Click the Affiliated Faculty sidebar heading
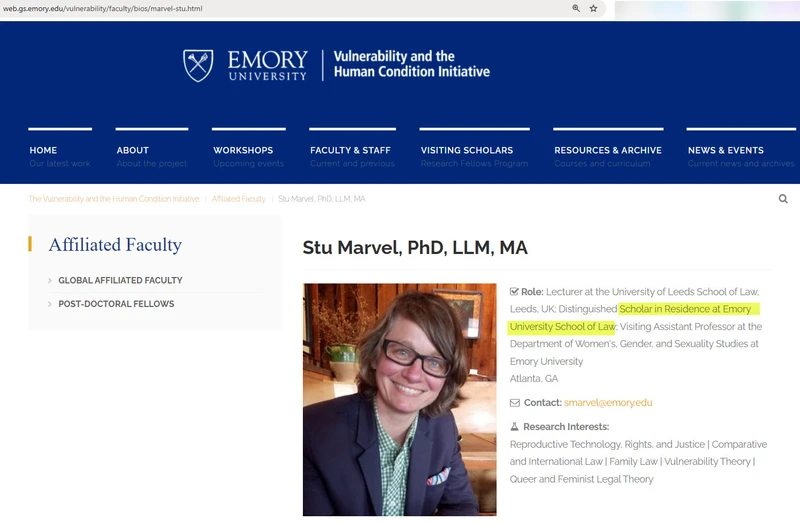Image resolution: width=800 pixels, height=523 pixels. point(115,244)
